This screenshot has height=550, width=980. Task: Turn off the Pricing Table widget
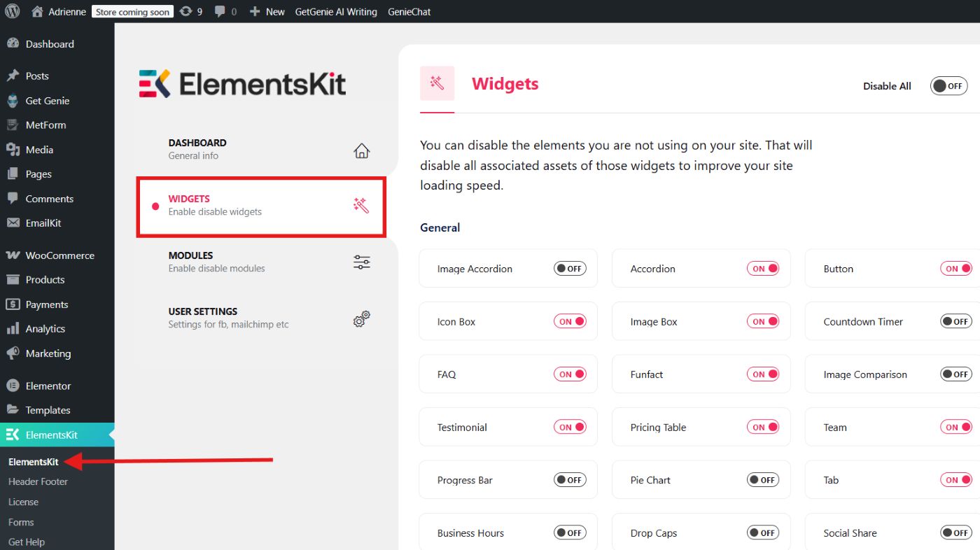point(763,428)
